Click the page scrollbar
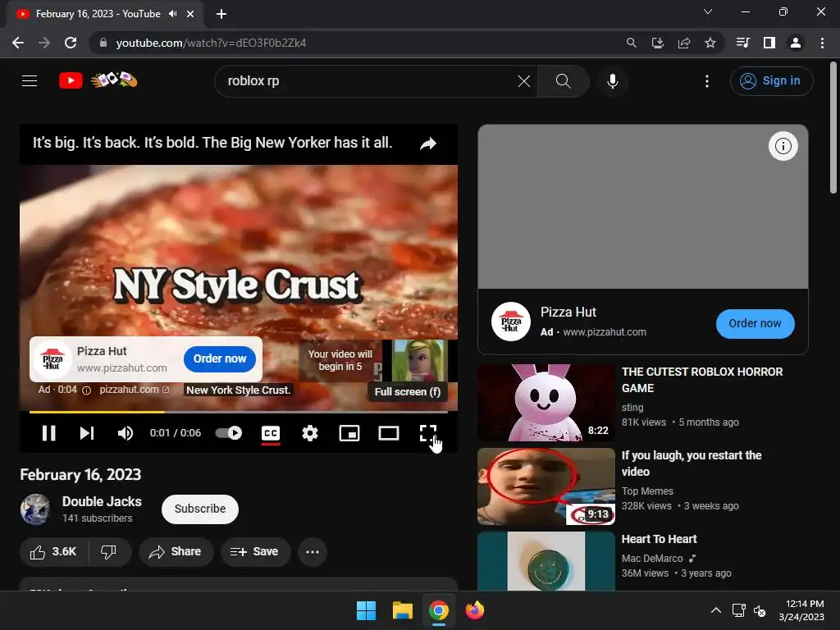Viewport: 840px width, 630px height. pyautogui.click(x=833, y=127)
